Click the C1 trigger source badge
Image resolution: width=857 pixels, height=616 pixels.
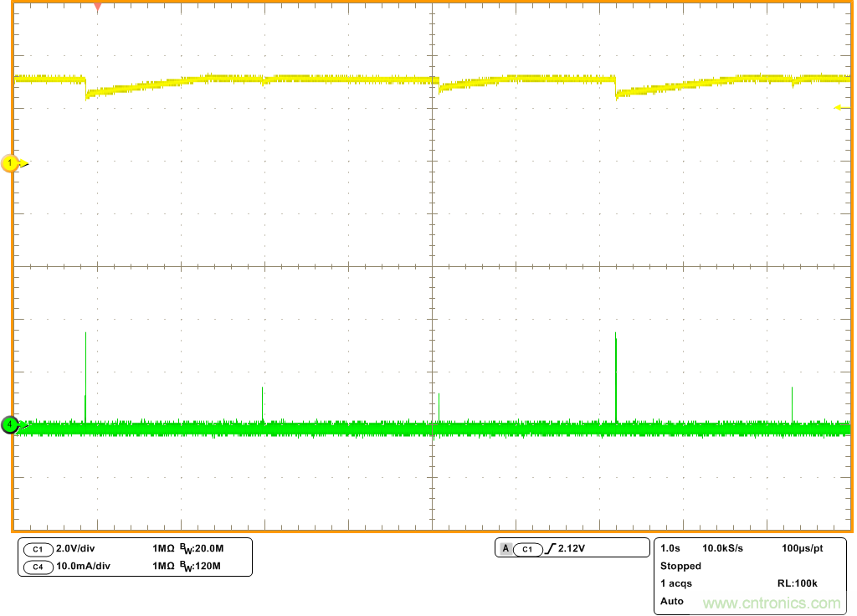point(527,549)
